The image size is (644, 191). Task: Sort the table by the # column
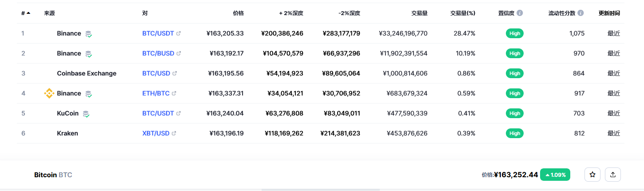pyautogui.click(x=26, y=13)
